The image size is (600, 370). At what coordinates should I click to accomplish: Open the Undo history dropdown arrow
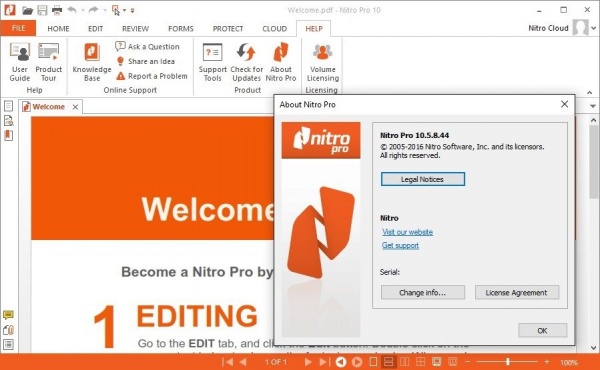point(83,10)
